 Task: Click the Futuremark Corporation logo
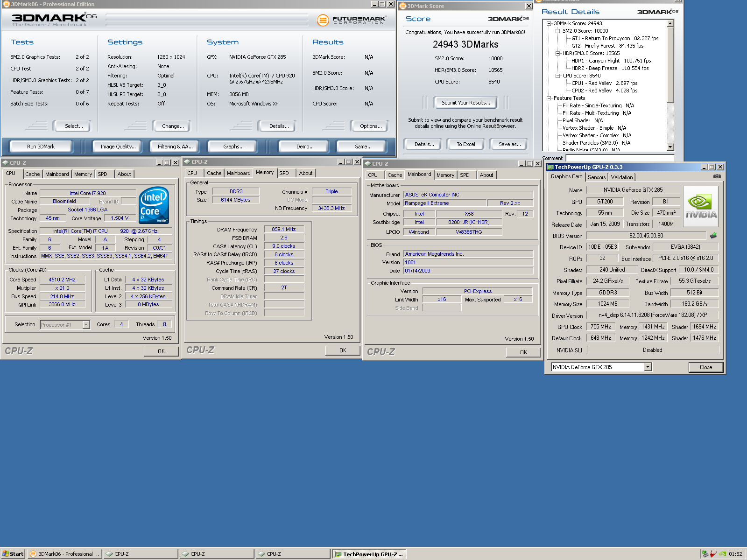352,20
